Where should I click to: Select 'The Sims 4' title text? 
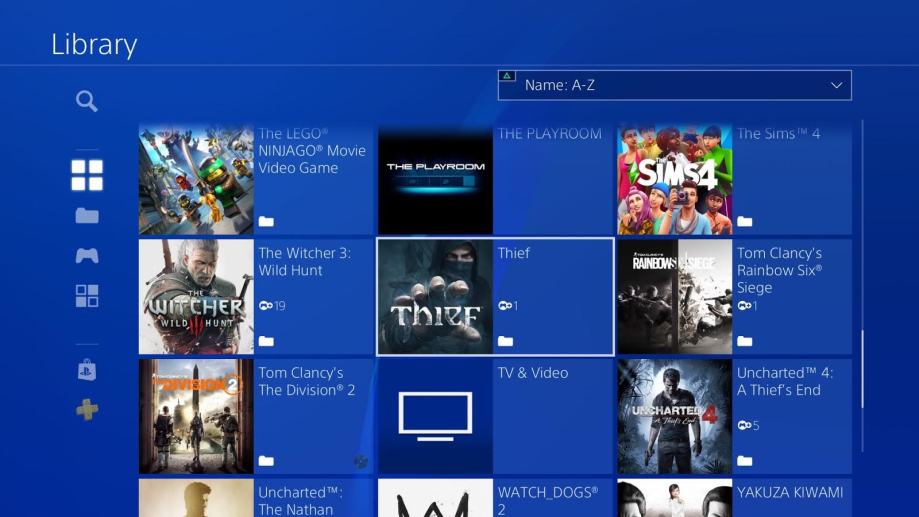(x=778, y=134)
